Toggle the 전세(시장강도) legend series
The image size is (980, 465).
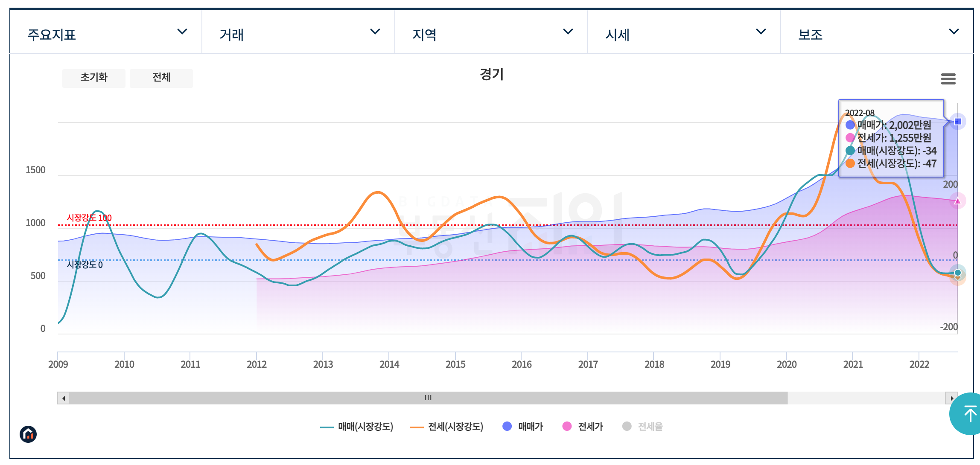click(455, 427)
